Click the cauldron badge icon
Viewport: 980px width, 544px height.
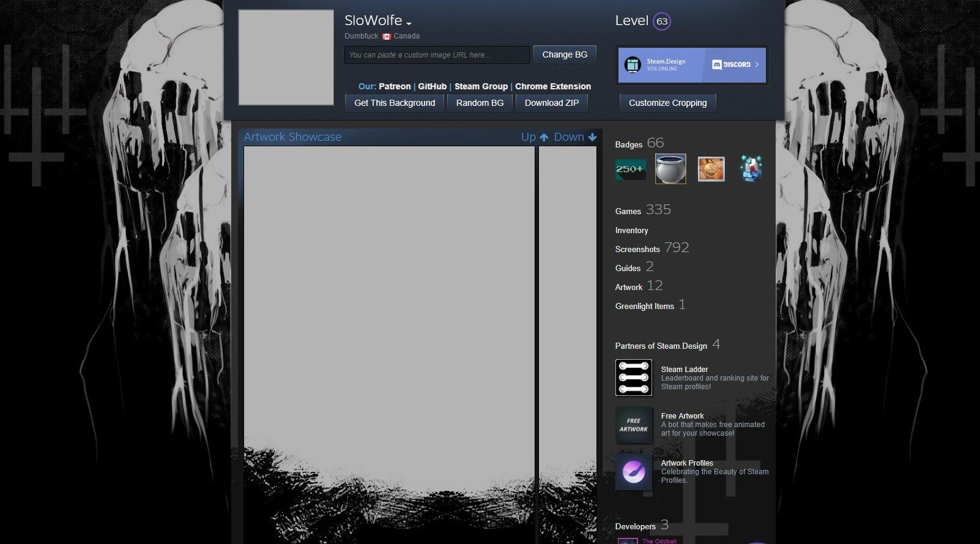coord(670,169)
